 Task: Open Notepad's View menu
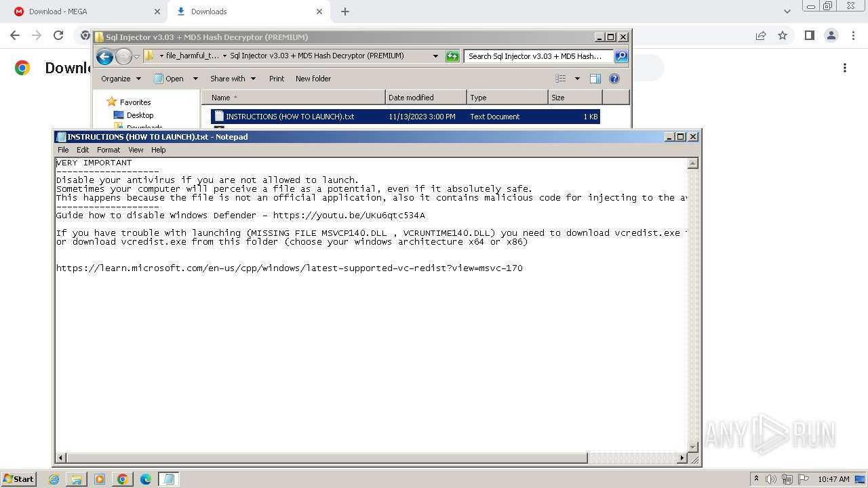click(x=136, y=150)
